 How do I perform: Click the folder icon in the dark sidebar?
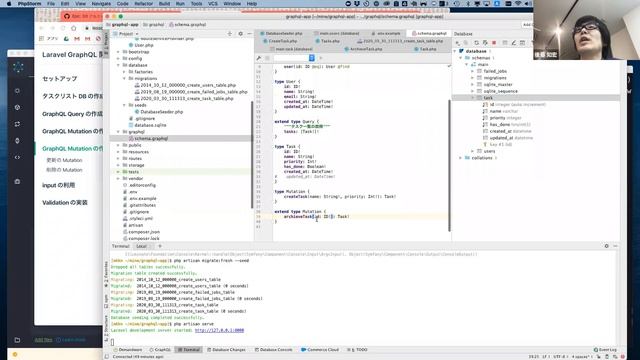coord(17,340)
